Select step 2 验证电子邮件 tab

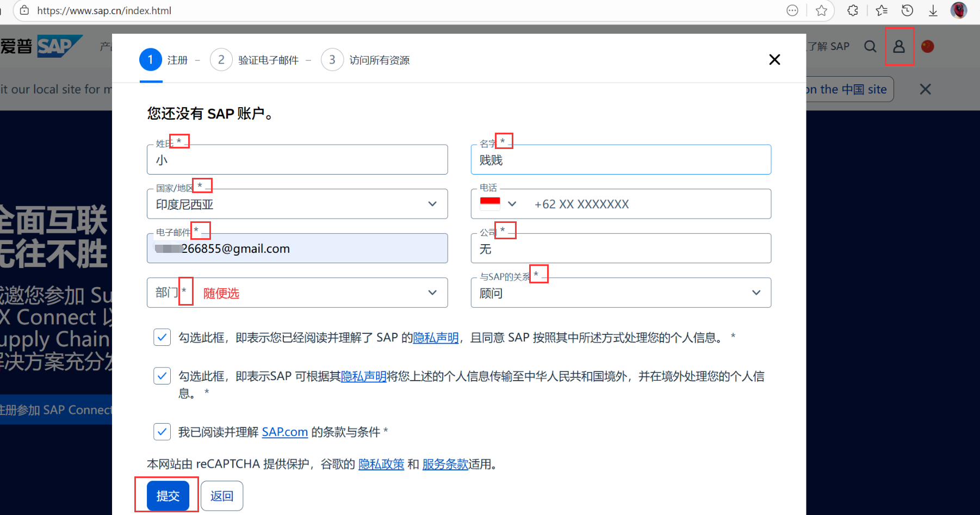pyautogui.click(x=255, y=60)
